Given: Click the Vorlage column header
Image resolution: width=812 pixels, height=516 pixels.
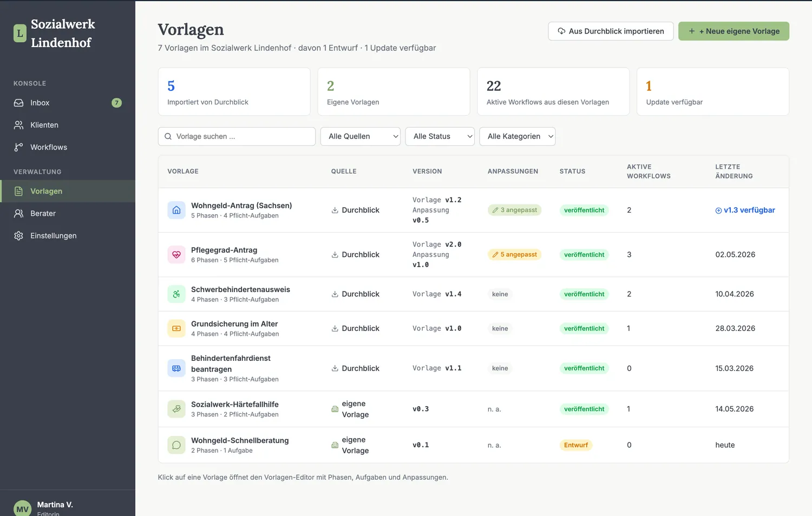Looking at the screenshot, I should click(x=183, y=171).
